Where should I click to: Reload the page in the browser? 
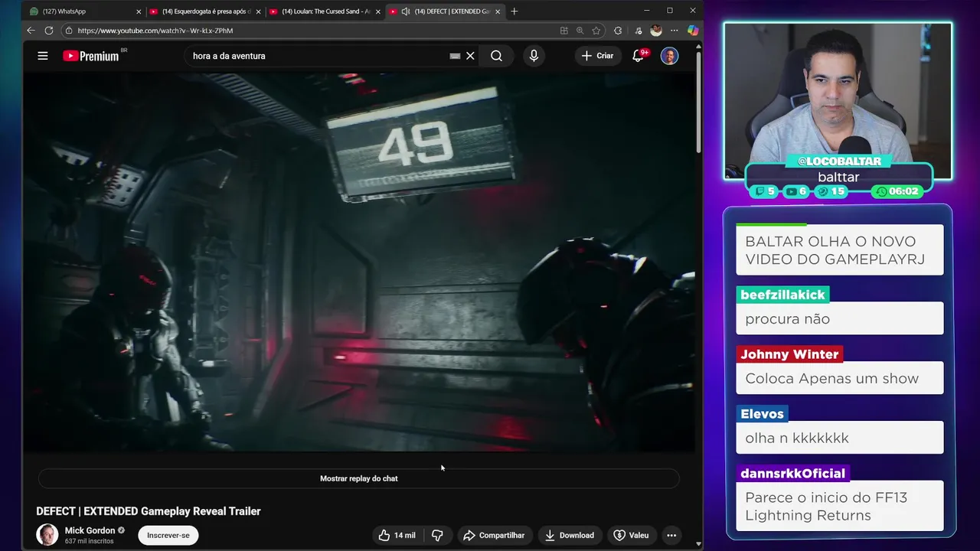tap(49, 31)
